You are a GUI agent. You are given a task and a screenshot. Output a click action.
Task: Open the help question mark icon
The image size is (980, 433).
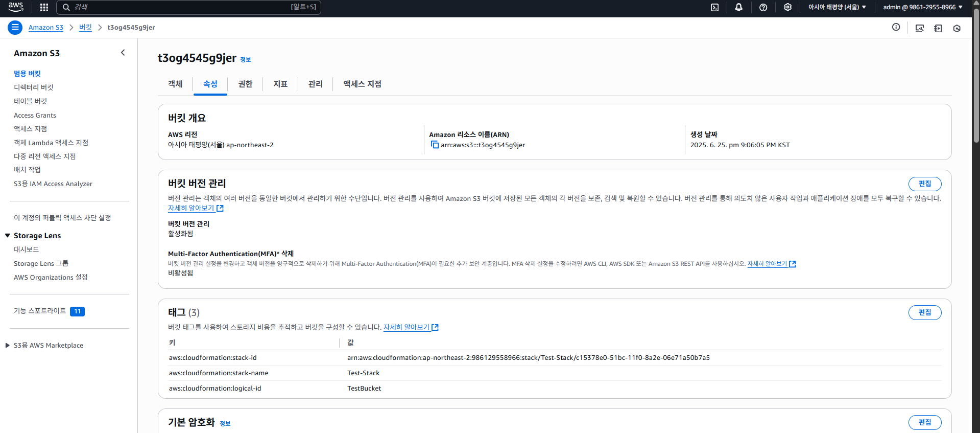[x=763, y=7]
